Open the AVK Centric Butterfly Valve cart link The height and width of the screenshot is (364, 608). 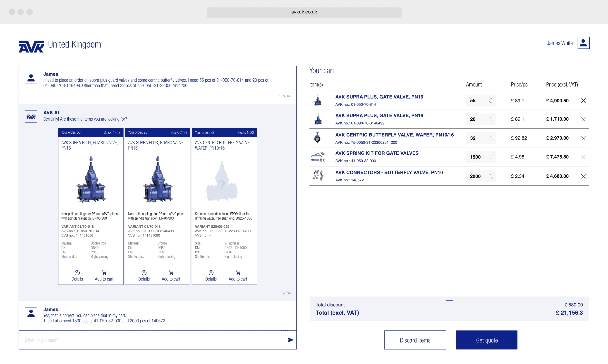click(x=394, y=135)
